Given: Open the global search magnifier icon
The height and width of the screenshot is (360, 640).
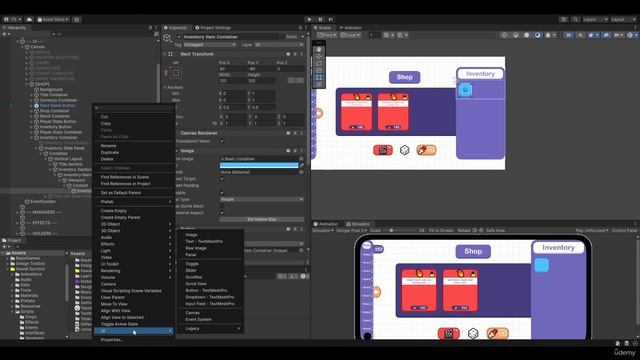Looking at the screenshot, I should 575,19.
